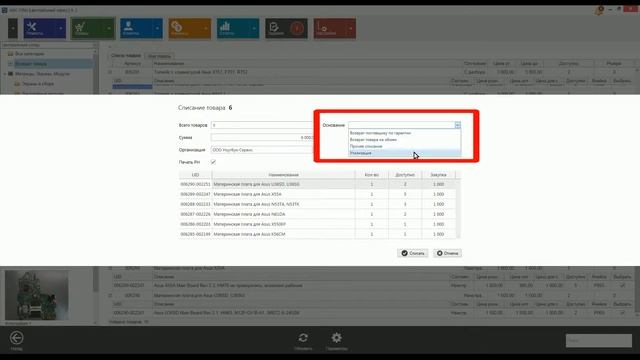Click the motherboard photo thumbnail

tap(36, 295)
